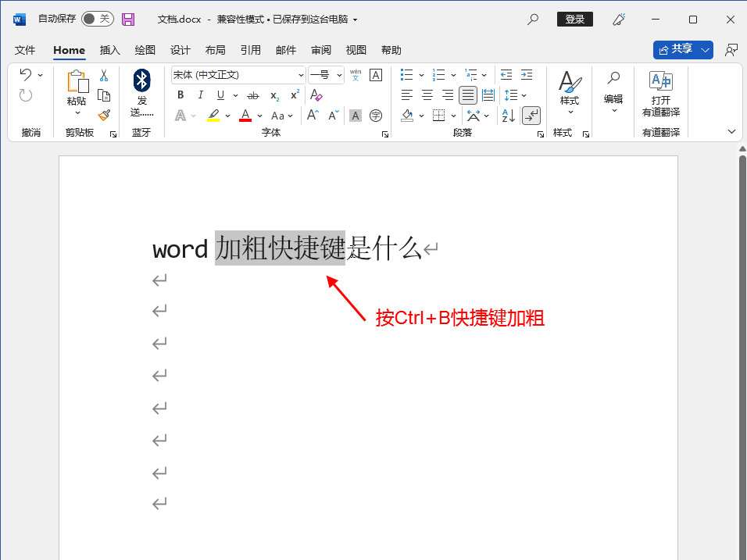This screenshot has width=747, height=560.
Task: Sort paragraphs A to Z
Action: click(509, 116)
